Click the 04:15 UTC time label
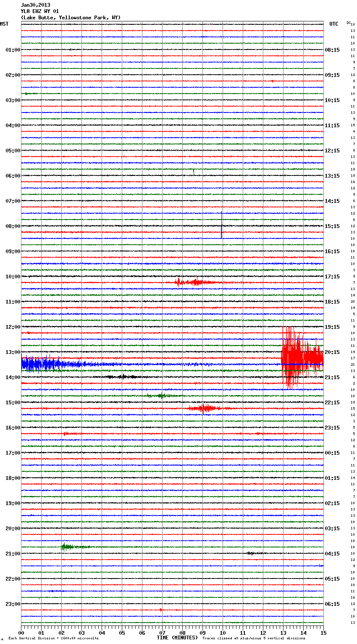Screen dimensions: 357x644 coord(332,554)
